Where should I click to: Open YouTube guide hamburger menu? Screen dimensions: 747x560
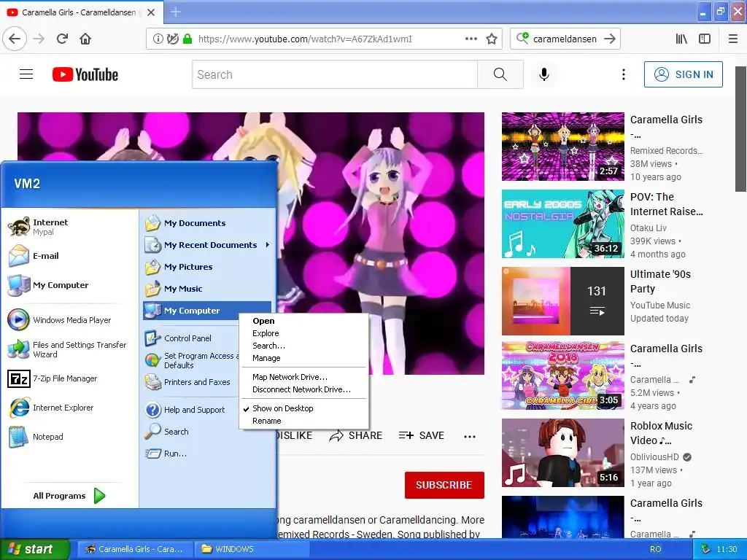26,74
